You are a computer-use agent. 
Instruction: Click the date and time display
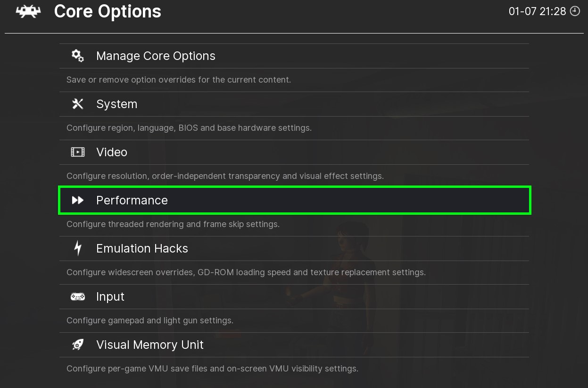[537, 11]
